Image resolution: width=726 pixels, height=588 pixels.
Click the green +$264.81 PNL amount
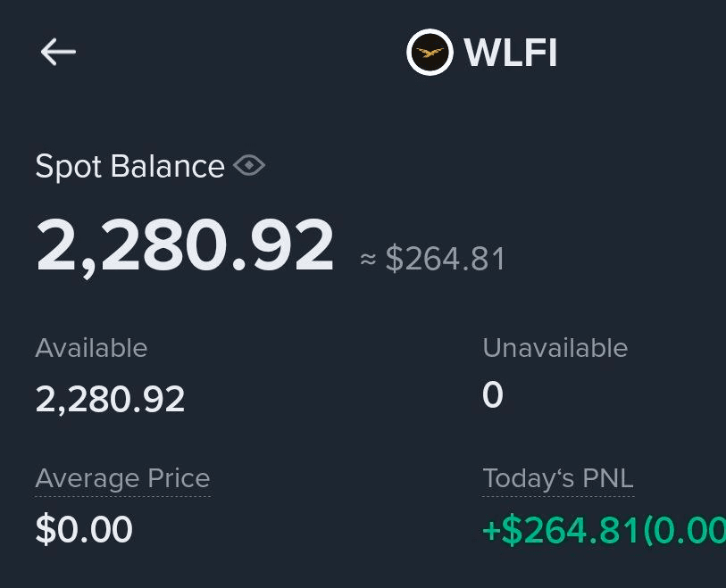pos(561,530)
